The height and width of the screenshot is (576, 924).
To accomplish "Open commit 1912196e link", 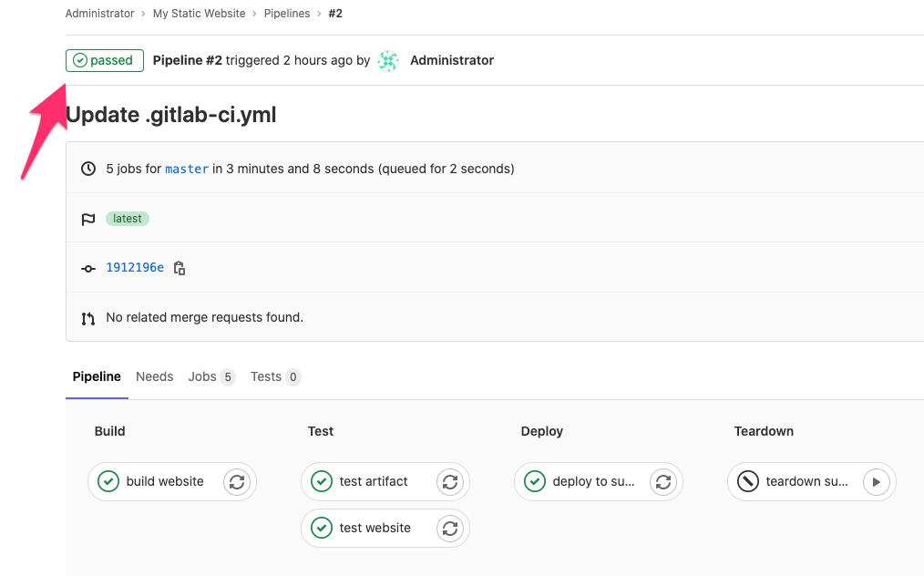I will pos(135,268).
